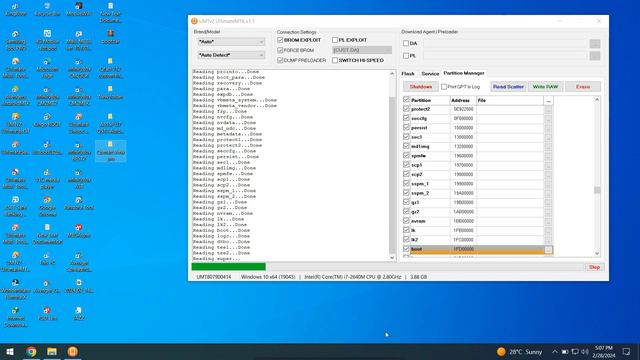Uncheck the lk2 partition checkbox
Image resolution: width=640 pixels, height=360 pixels.
click(406, 240)
